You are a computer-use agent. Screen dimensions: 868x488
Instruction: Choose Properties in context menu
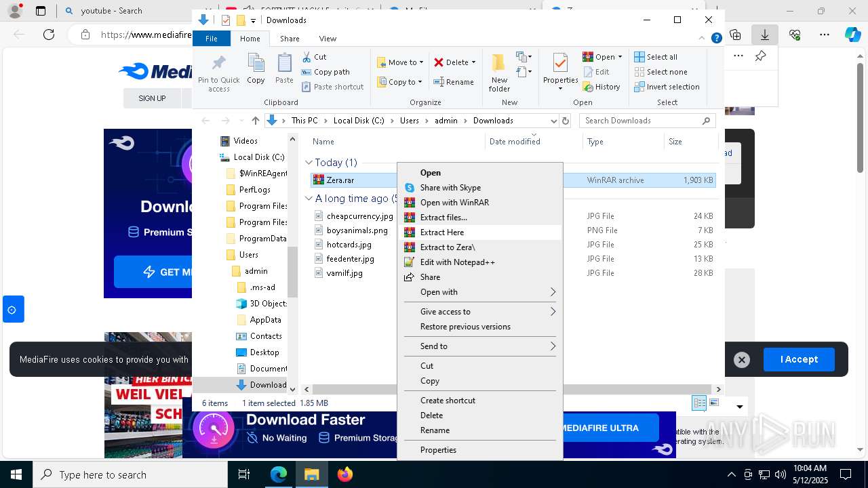479,450
